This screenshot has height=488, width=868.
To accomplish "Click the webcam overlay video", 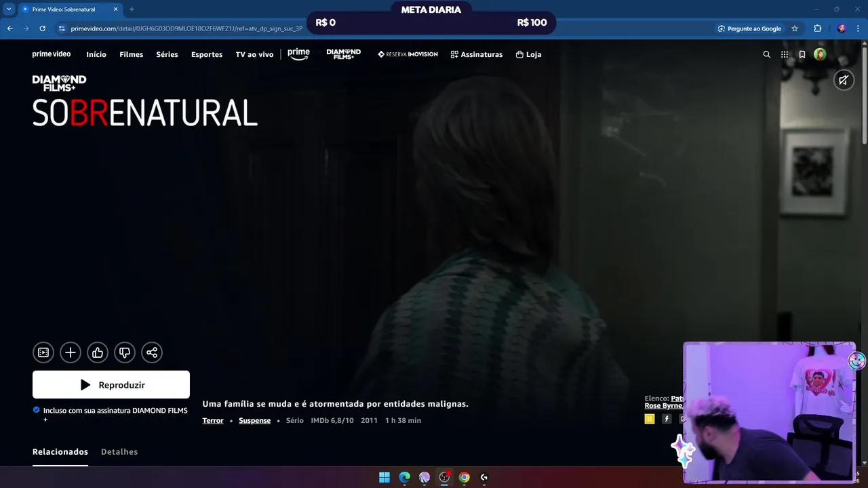I will (x=769, y=412).
